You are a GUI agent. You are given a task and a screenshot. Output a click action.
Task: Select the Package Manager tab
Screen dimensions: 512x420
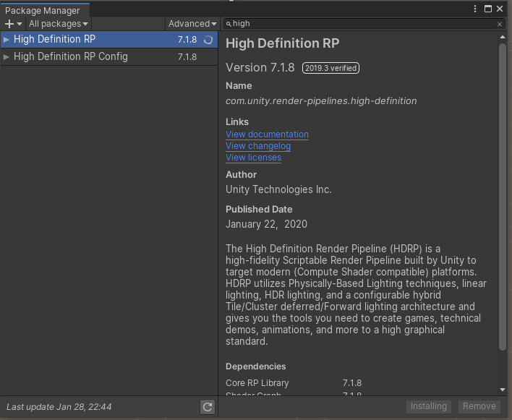(45, 10)
